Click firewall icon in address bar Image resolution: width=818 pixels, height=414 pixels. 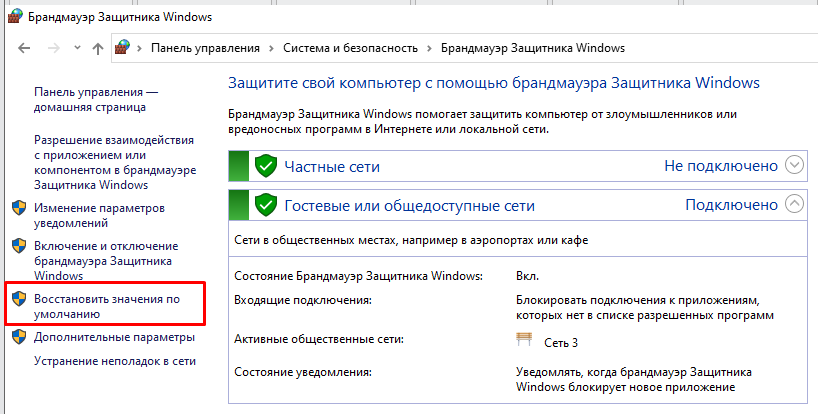click(123, 48)
